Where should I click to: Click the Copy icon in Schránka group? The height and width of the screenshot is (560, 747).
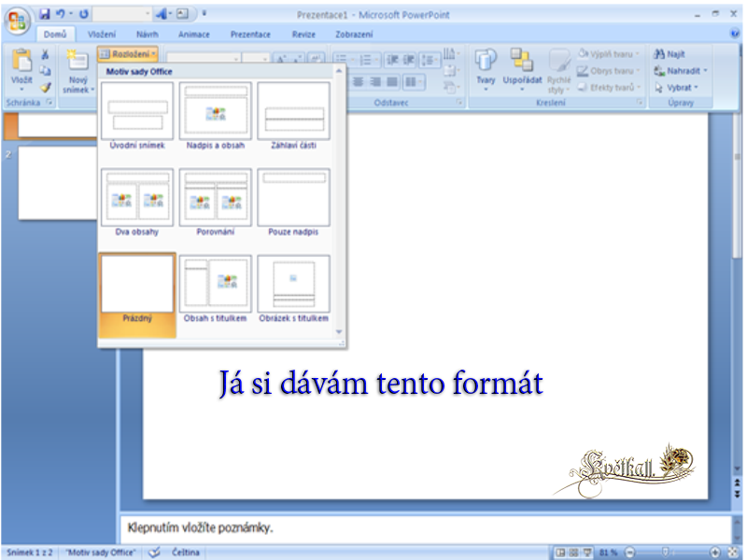coord(45,71)
